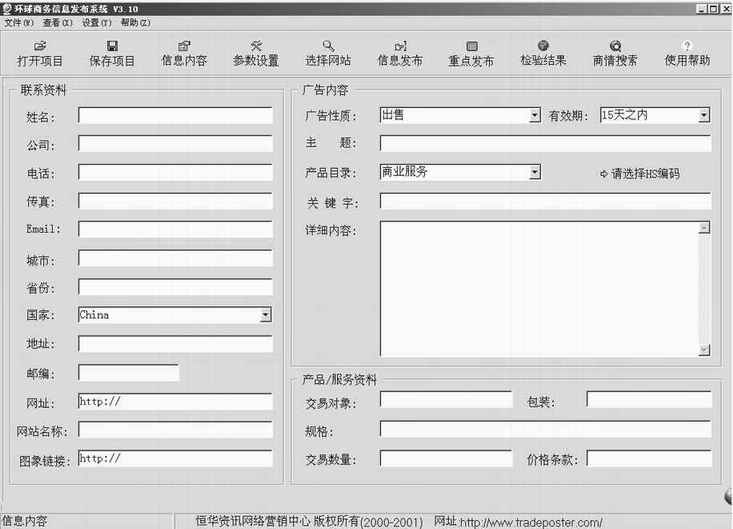Click the 信息内容 status bar text
The width and height of the screenshot is (733, 529).
24,522
